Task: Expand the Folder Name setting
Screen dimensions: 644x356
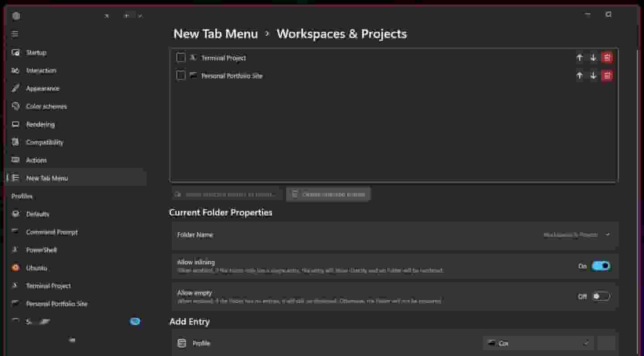Action: click(x=607, y=235)
